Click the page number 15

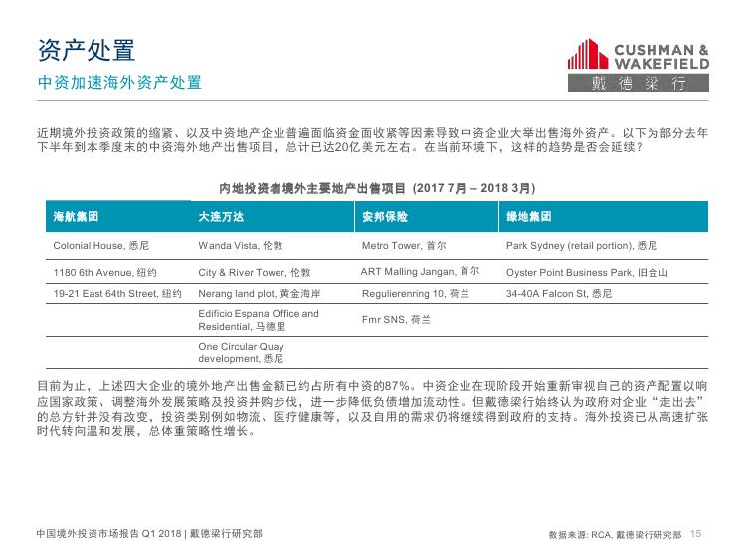coord(695,534)
